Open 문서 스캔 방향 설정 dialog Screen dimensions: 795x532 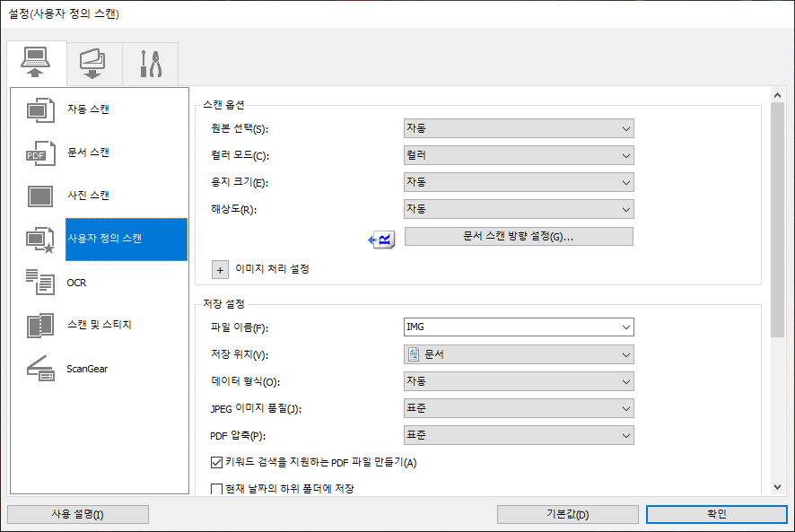519,237
